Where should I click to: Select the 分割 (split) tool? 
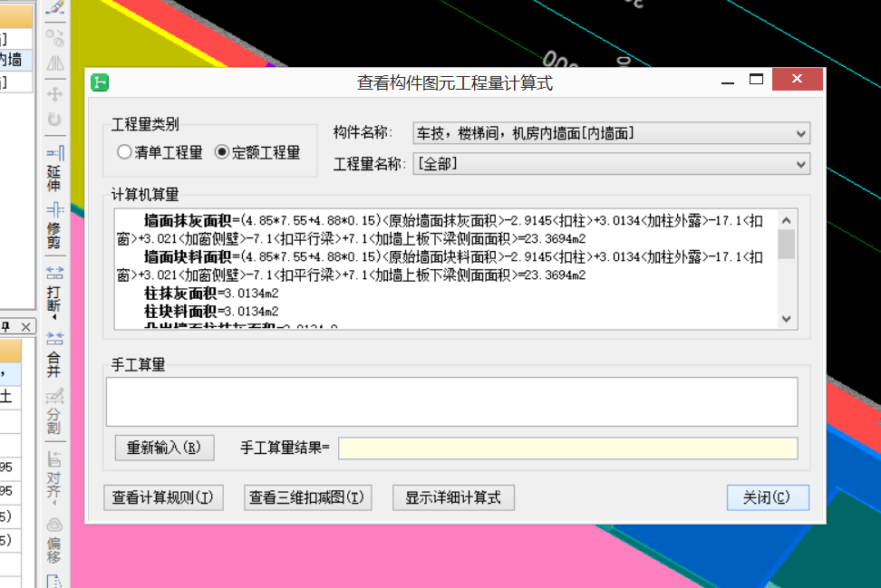click(x=54, y=412)
